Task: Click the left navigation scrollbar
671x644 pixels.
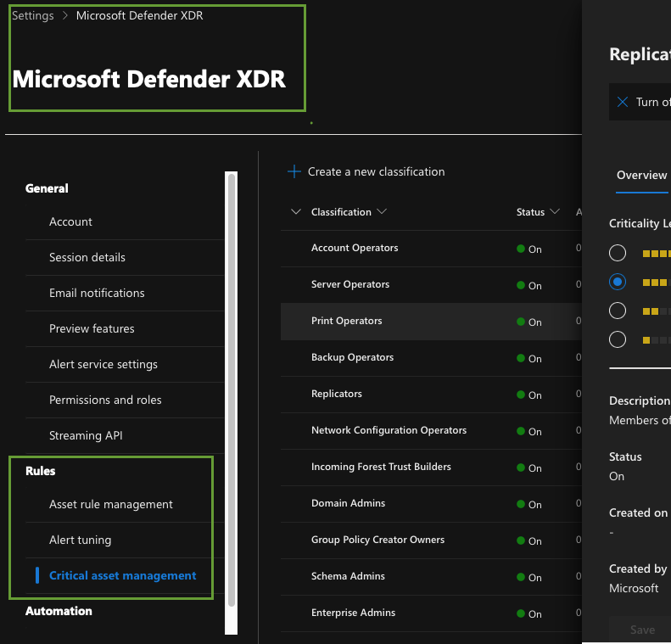Action: click(x=231, y=390)
